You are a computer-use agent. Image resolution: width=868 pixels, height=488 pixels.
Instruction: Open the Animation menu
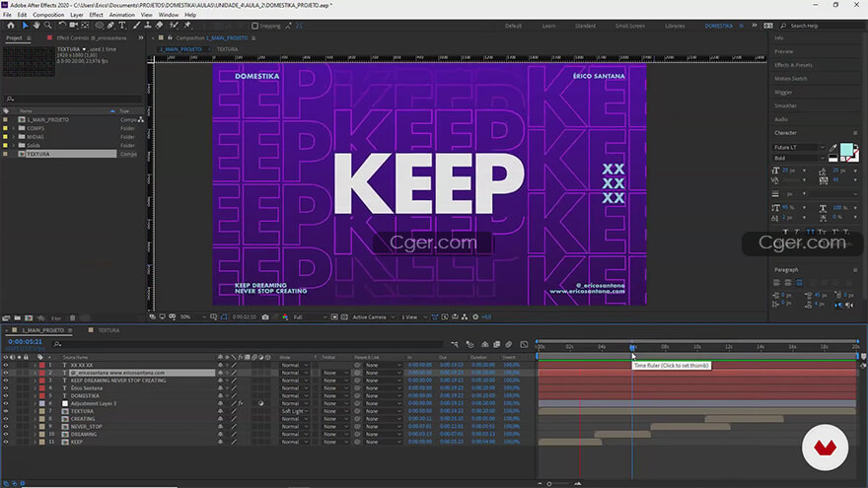[121, 15]
